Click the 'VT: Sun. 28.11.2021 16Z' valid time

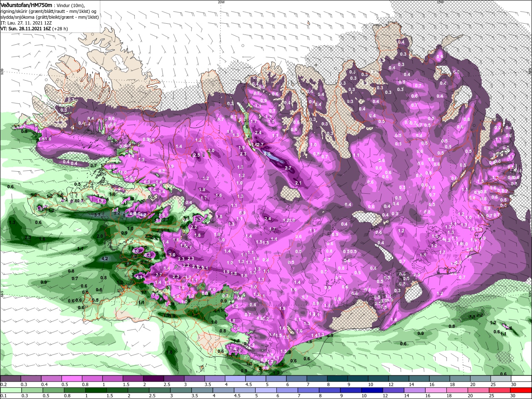click(x=25, y=29)
